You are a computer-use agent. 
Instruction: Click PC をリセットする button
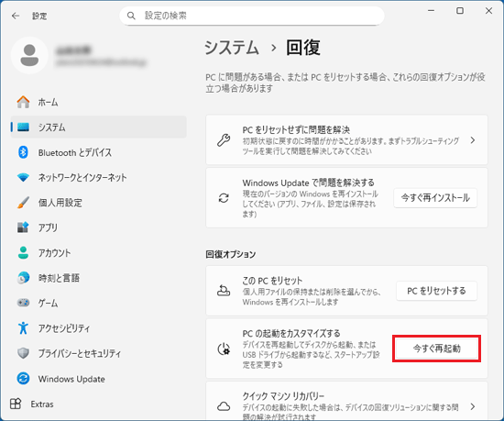click(436, 291)
